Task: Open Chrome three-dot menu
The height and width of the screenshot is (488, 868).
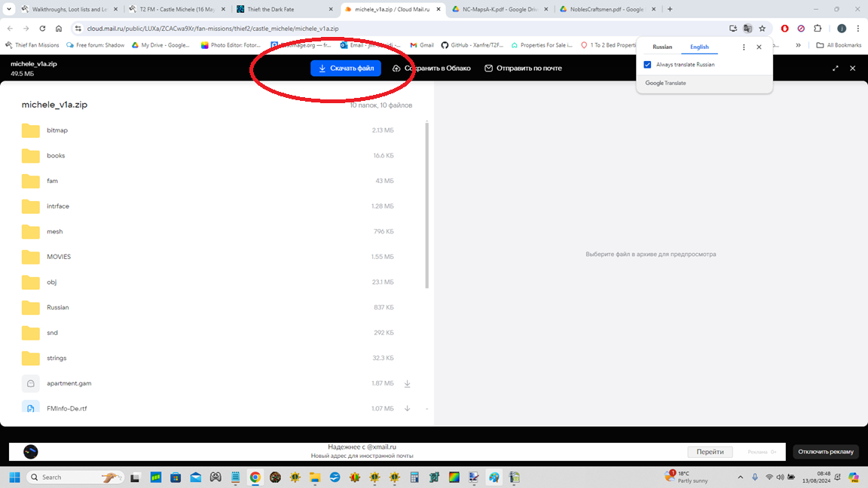Action: [x=858, y=28]
